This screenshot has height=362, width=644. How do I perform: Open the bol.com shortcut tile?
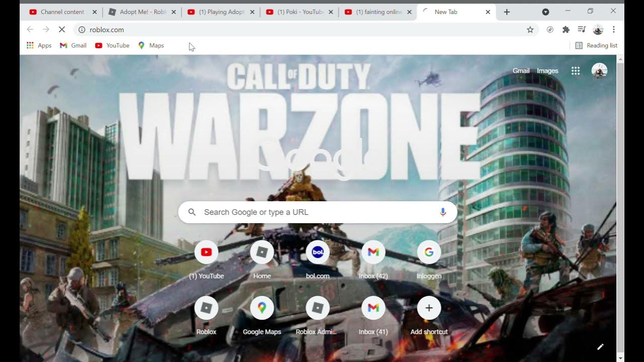[x=317, y=252]
